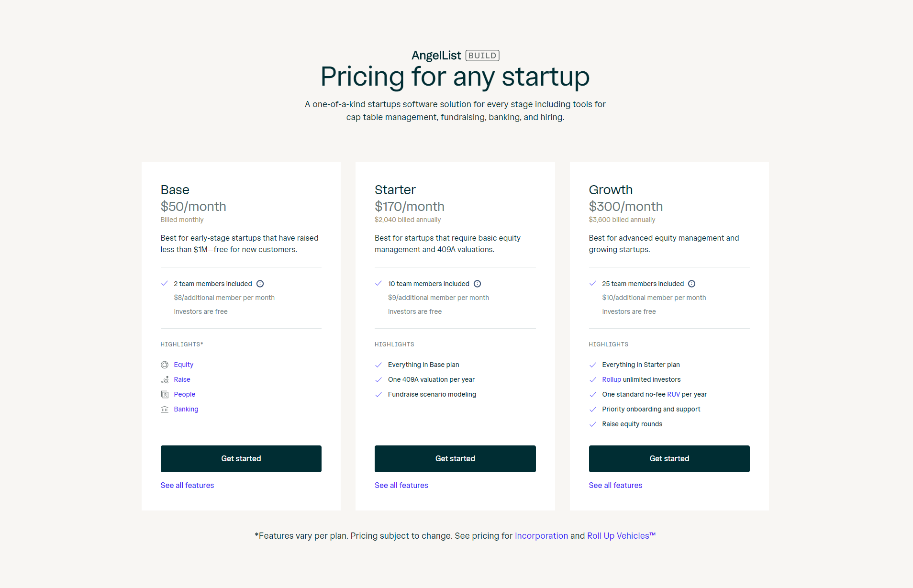
Task: Open the RUV link in Growth highlights
Action: point(673,394)
